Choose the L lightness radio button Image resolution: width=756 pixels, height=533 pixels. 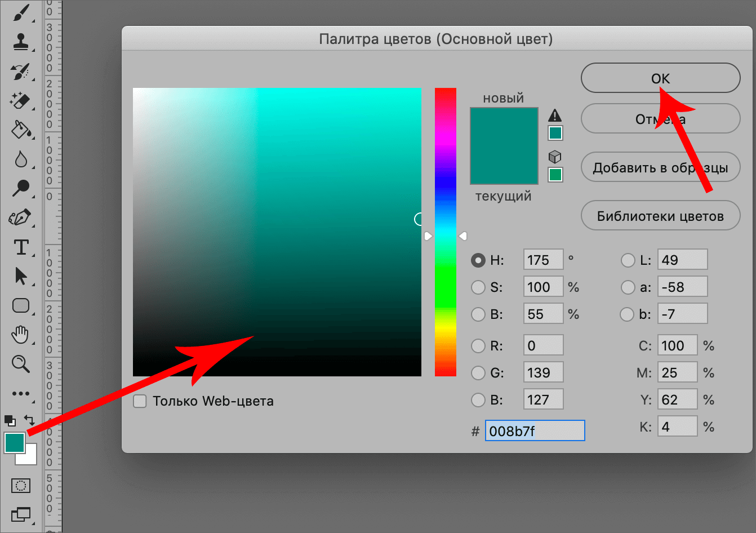628,260
